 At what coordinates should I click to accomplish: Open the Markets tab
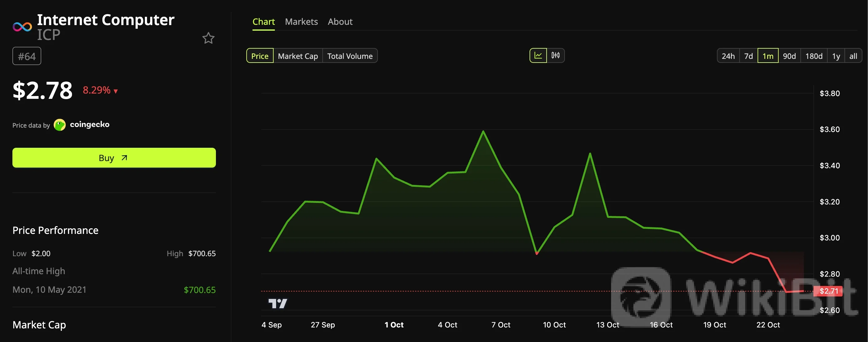tap(301, 22)
